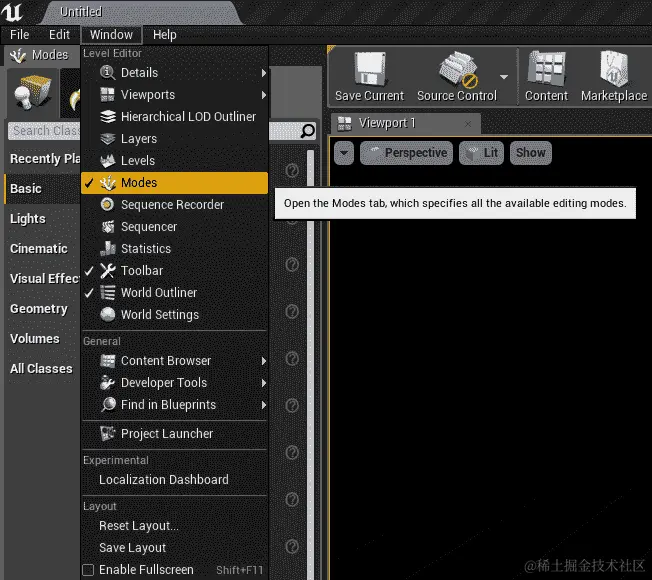Select the Lights category
The width and height of the screenshot is (652, 580).
click(42, 219)
